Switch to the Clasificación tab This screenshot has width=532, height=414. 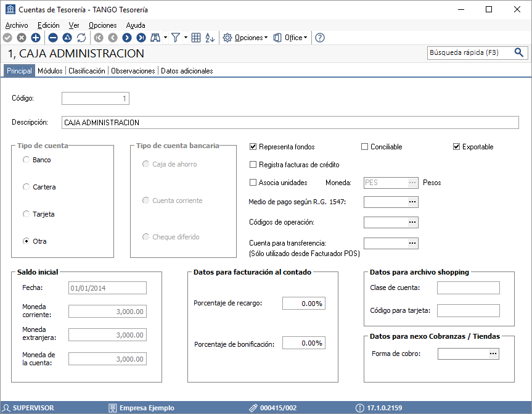[x=87, y=71]
